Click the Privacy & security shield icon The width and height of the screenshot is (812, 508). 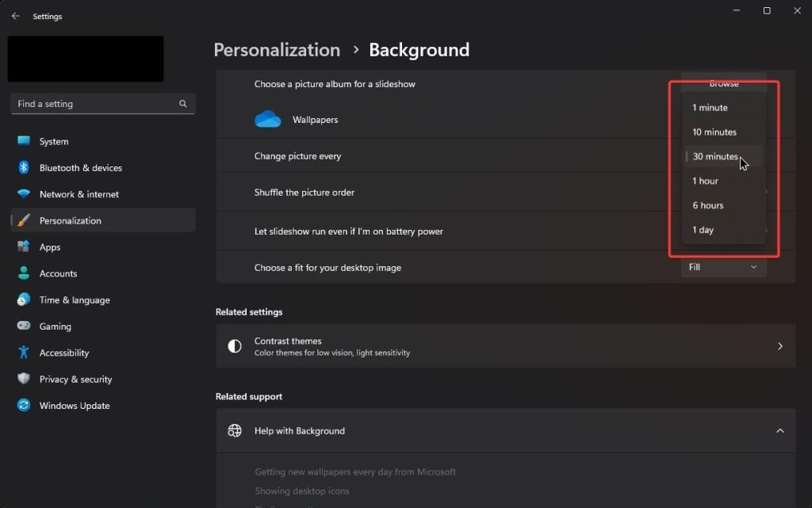24,379
